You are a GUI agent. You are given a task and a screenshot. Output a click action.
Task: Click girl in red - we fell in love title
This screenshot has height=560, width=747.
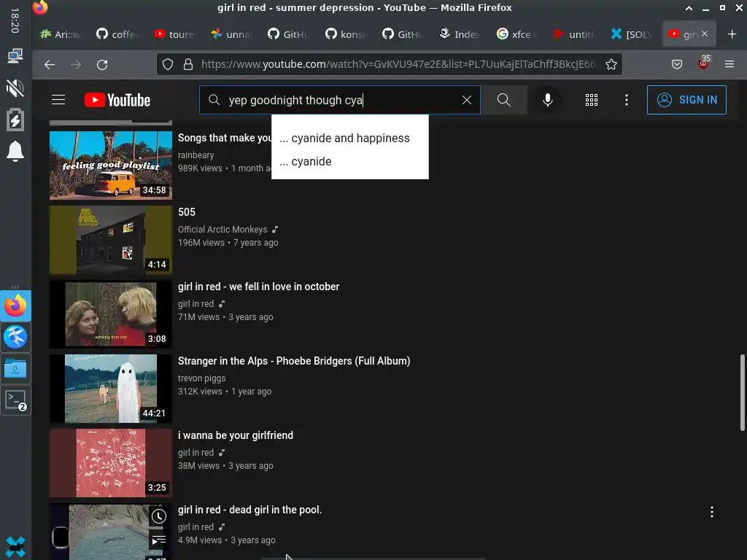pyautogui.click(x=259, y=287)
